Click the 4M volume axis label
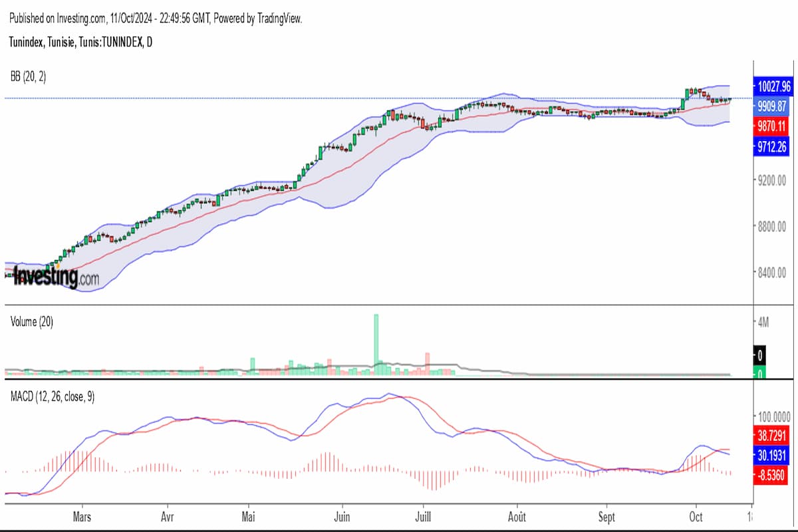 [x=763, y=323]
